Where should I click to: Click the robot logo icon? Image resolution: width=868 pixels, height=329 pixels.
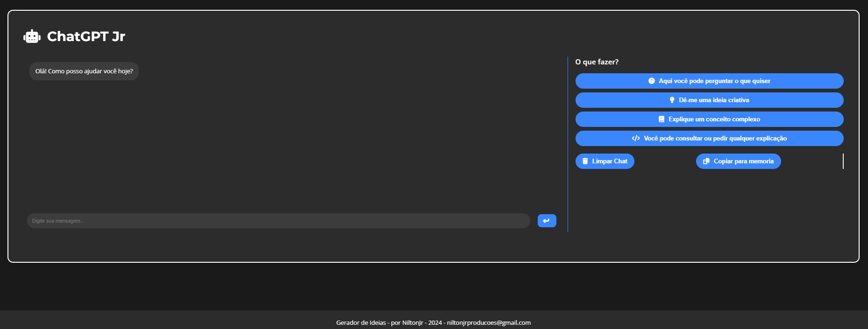[x=32, y=36]
